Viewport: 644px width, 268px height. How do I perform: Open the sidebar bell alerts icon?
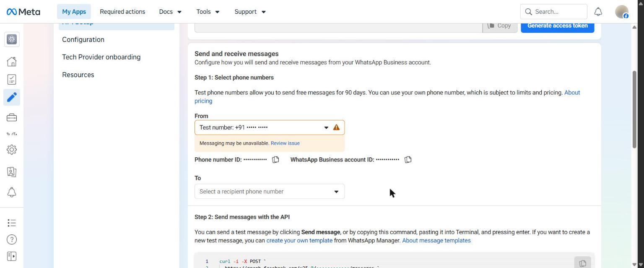(x=12, y=192)
